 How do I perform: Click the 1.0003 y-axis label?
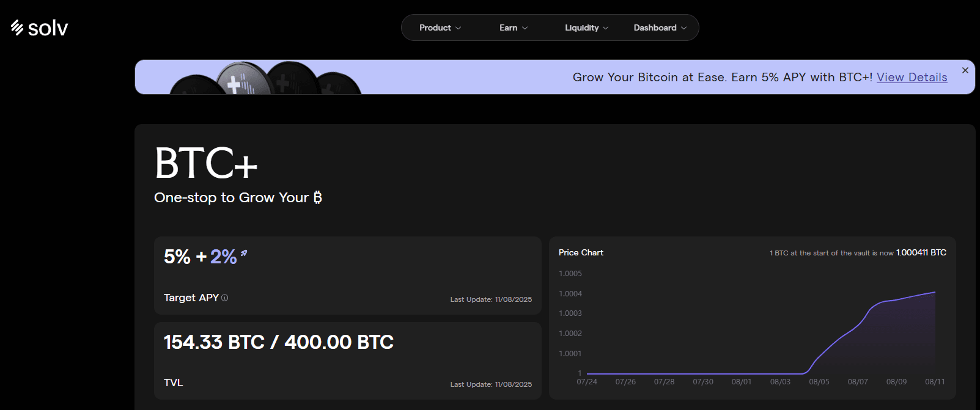(570, 313)
